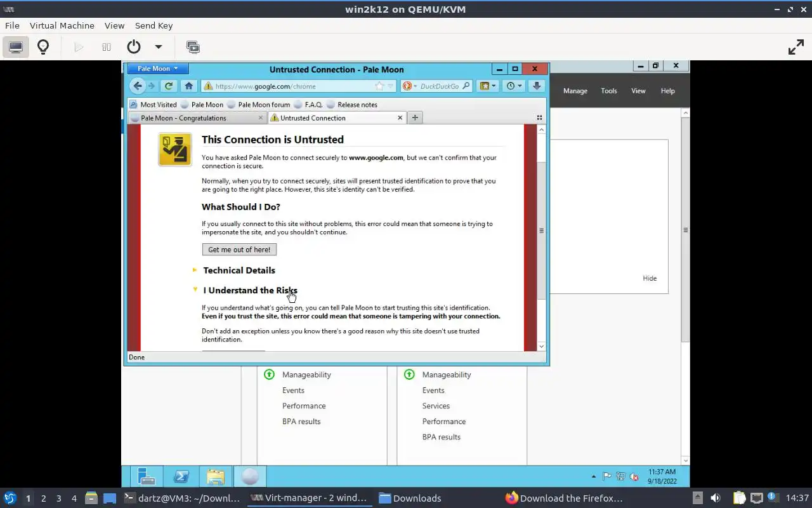Open the history clock dropdown

(x=514, y=86)
